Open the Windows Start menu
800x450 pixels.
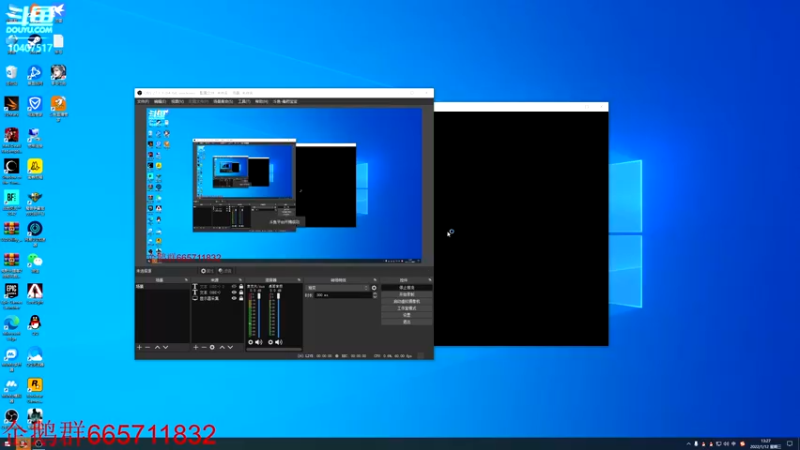coord(7,444)
